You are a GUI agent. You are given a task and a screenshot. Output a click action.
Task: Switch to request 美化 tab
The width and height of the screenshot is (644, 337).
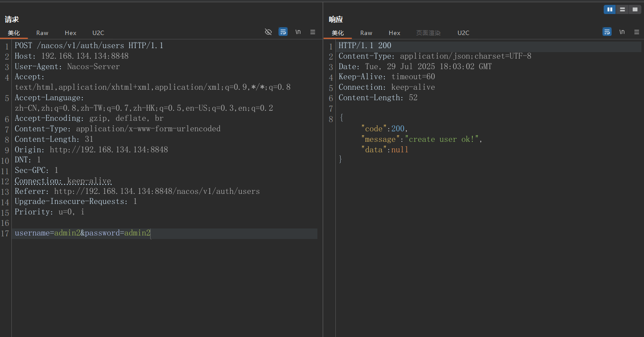(x=14, y=33)
